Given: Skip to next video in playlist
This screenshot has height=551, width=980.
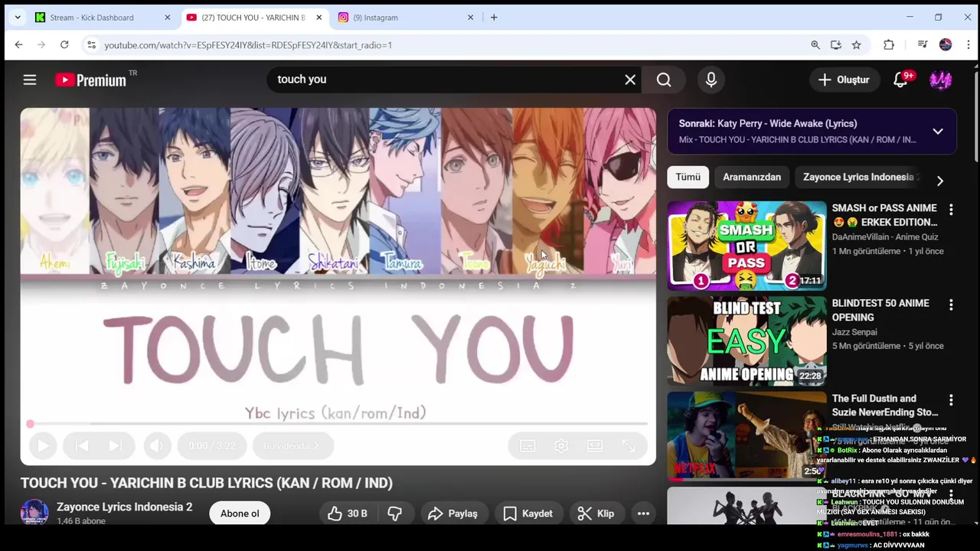Looking at the screenshot, I should click(115, 445).
